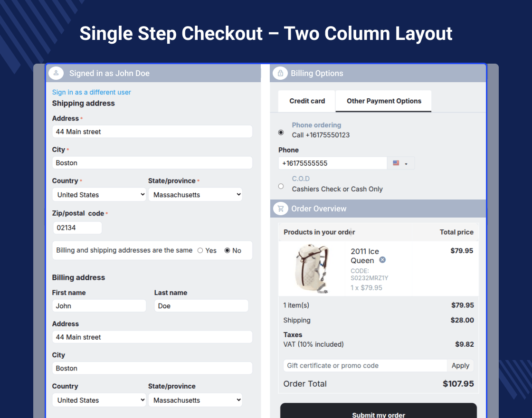The width and height of the screenshot is (532, 418).
Task: Click Sign in as a different user
Action: click(91, 92)
